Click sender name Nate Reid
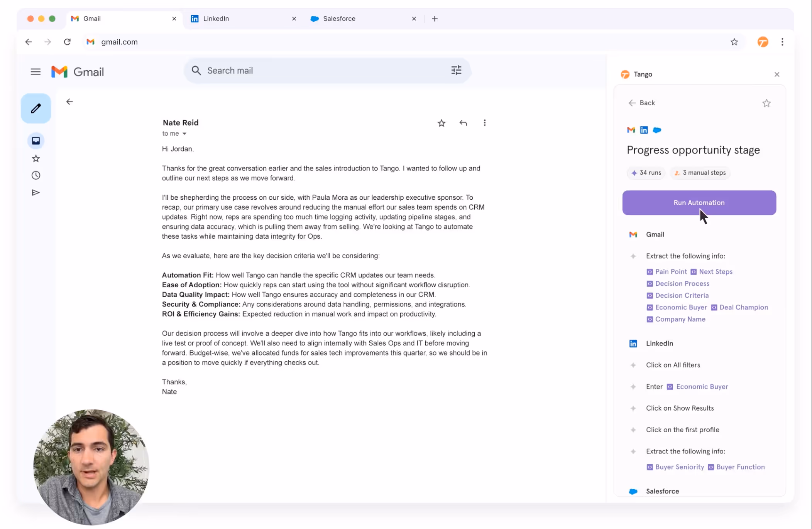 [x=181, y=123]
